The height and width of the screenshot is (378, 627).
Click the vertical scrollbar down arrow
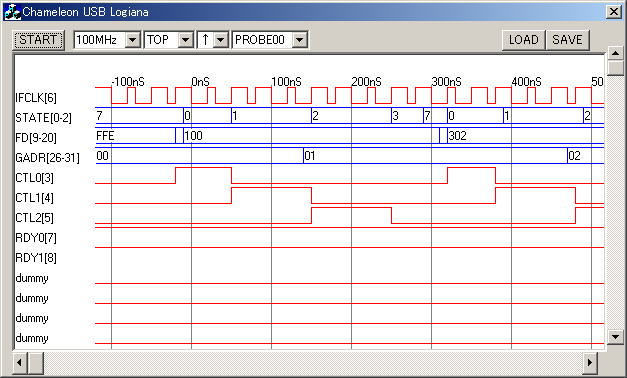[615, 336]
